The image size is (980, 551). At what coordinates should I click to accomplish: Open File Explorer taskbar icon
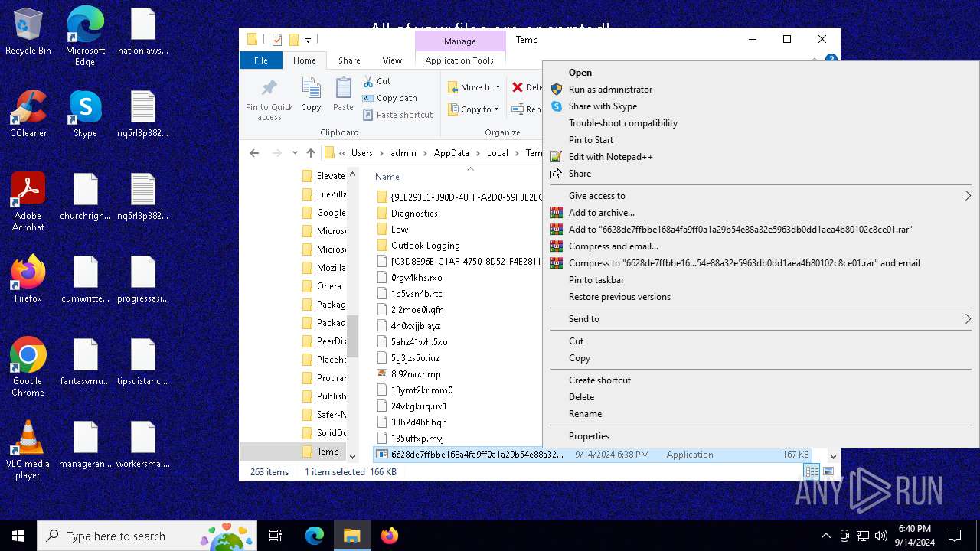[351, 536]
